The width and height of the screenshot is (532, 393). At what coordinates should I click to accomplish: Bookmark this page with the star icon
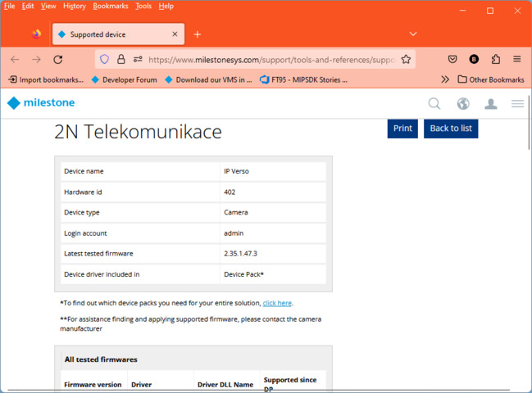406,60
